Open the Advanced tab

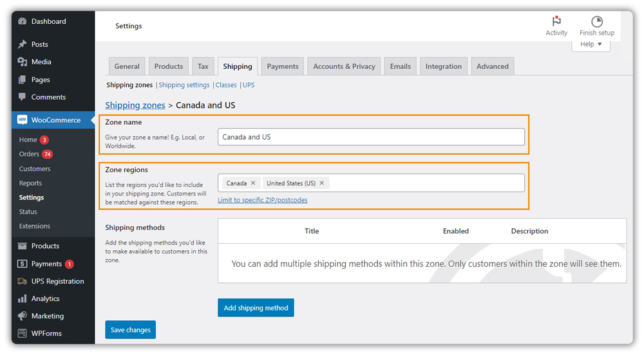[493, 66]
